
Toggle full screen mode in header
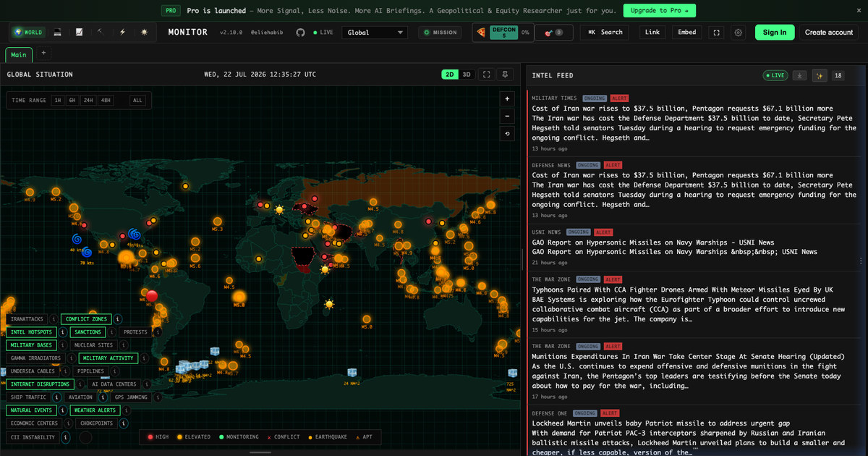click(716, 33)
